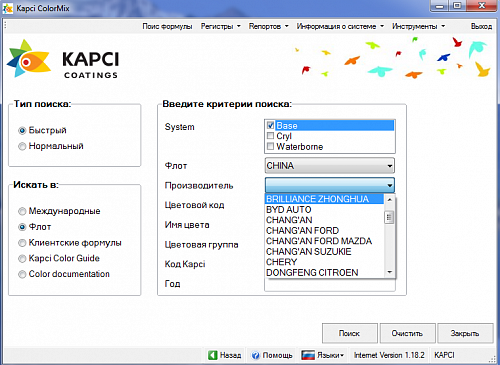Select DONGFENG CITROEN from list
Screen dimensions: 500x365
click(324, 273)
